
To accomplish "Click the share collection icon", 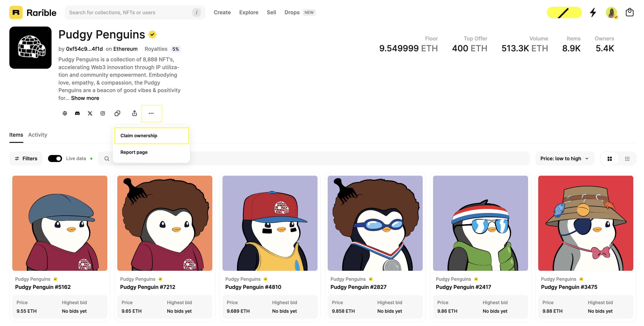I will [134, 113].
